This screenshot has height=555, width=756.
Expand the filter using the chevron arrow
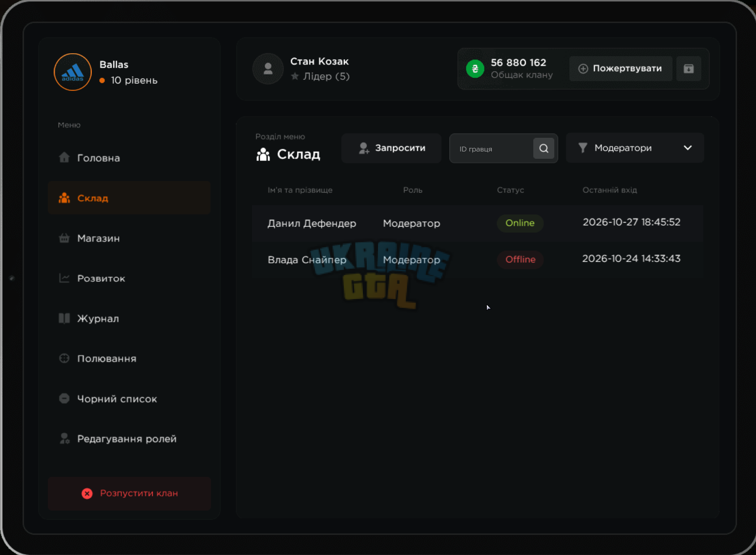(688, 148)
